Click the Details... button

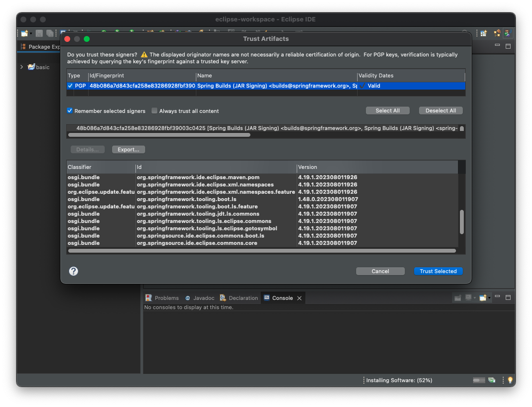pos(88,149)
